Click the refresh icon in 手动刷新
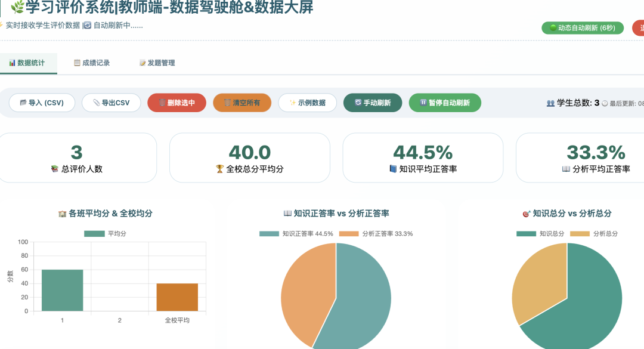The width and height of the screenshot is (644, 349). pyautogui.click(x=358, y=103)
